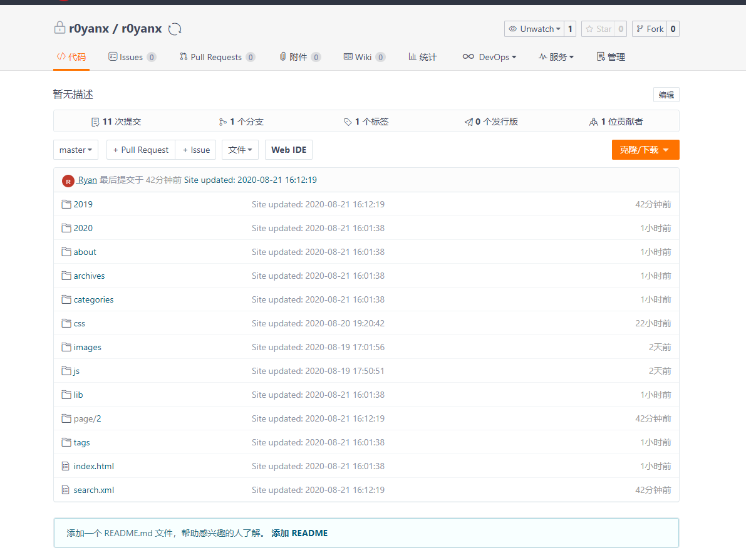
Task: Star this repository
Action: click(598, 29)
